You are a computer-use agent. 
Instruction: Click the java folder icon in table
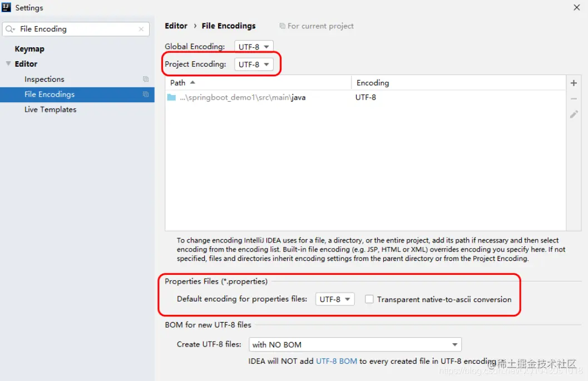click(x=171, y=97)
